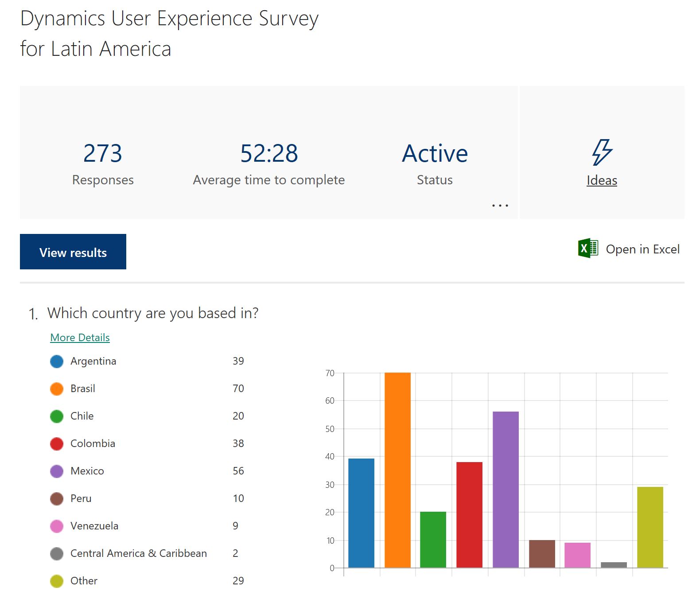Open the Ideas link

[x=602, y=180]
